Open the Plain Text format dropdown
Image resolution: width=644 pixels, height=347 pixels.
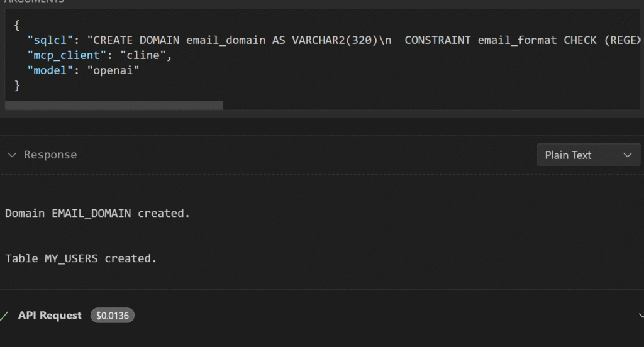pyautogui.click(x=588, y=155)
